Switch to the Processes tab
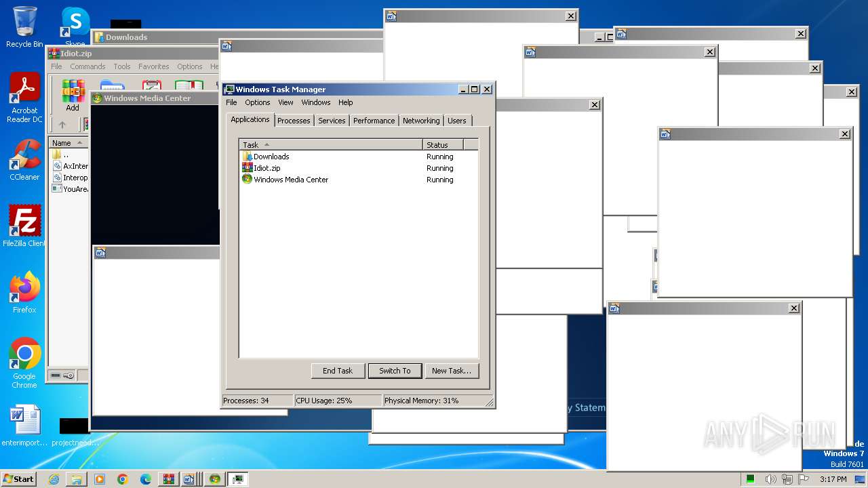 [294, 121]
